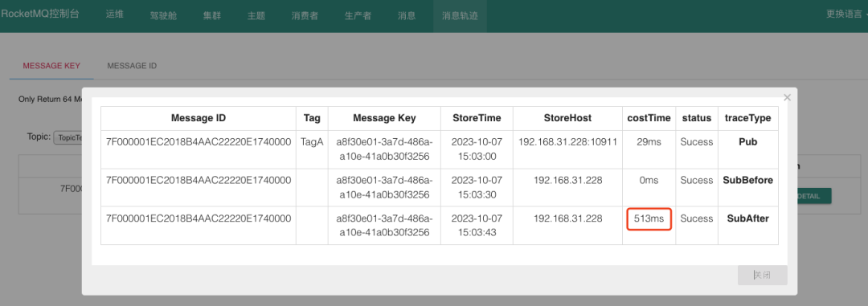Switch to the MESSAGE KEY tab
The height and width of the screenshot is (306, 868).
pyautogui.click(x=51, y=66)
